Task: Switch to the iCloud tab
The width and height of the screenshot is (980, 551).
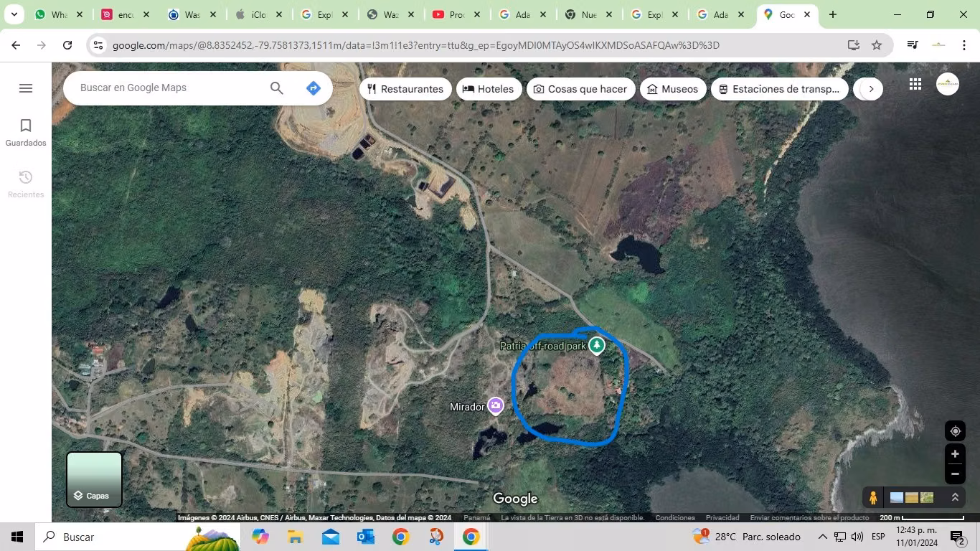Action: (x=259, y=14)
